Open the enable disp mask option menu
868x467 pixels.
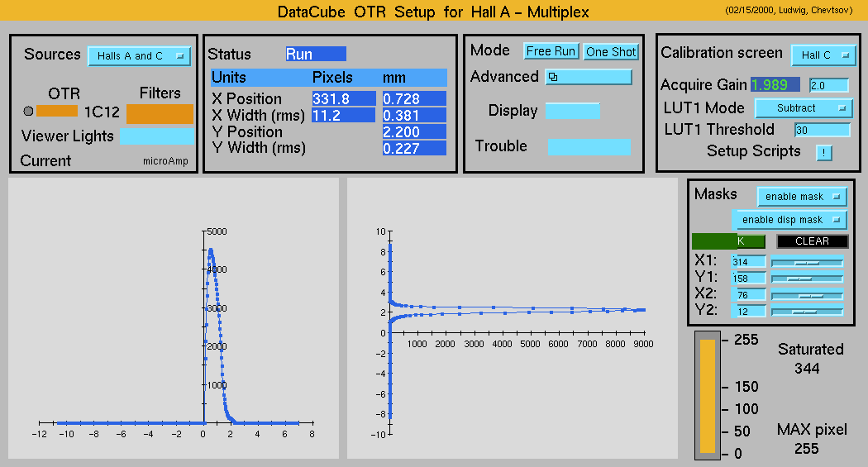pos(789,220)
